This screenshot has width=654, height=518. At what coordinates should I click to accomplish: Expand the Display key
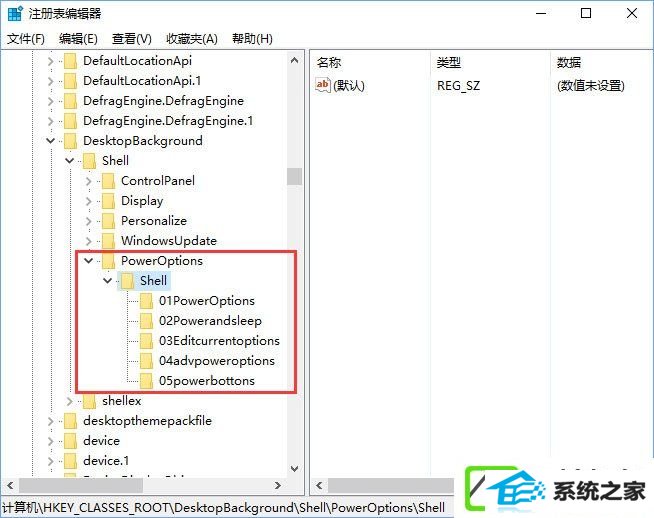88,201
